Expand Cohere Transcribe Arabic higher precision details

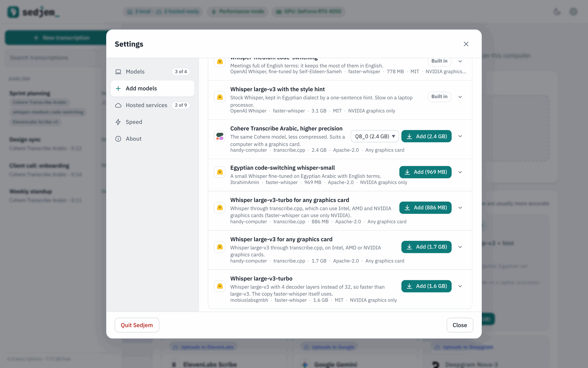tap(460, 136)
